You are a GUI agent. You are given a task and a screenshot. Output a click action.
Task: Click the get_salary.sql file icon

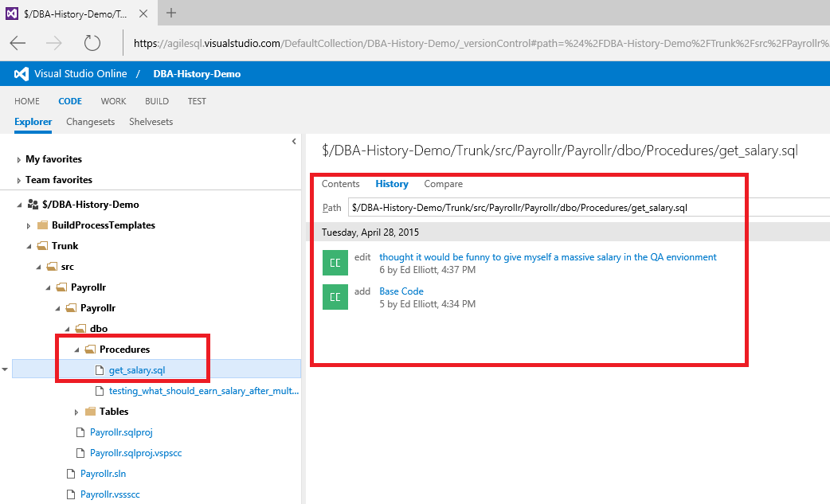pos(100,370)
